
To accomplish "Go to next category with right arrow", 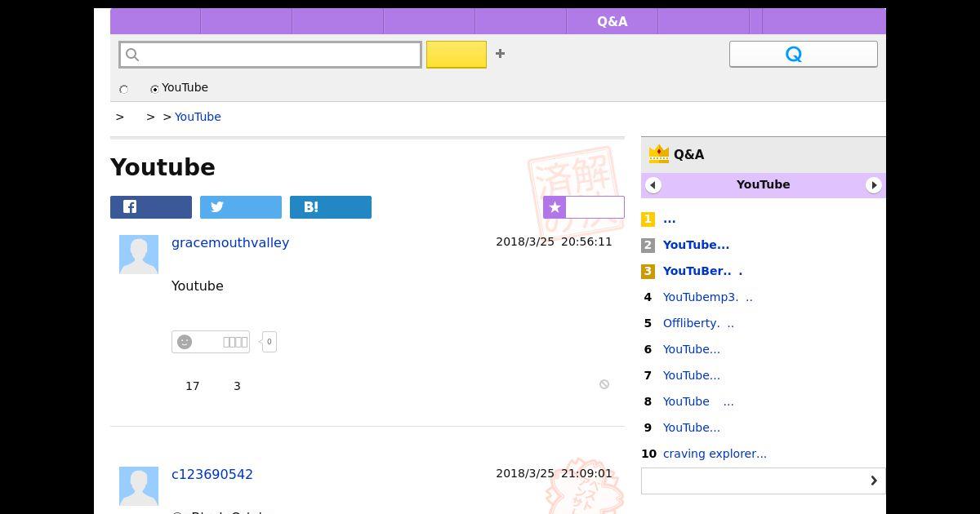I will [873, 185].
